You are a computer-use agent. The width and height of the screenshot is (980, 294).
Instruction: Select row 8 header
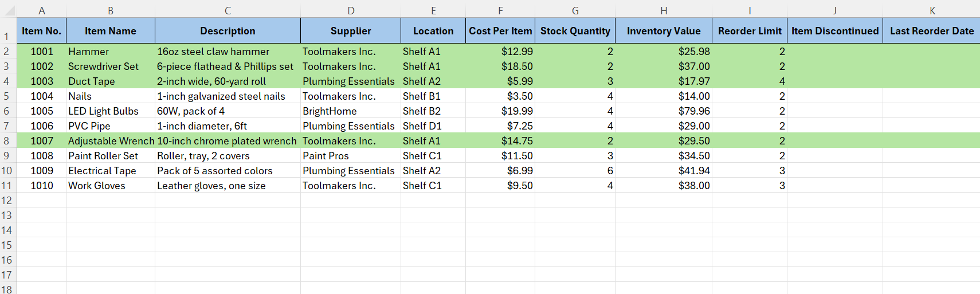pos(7,141)
